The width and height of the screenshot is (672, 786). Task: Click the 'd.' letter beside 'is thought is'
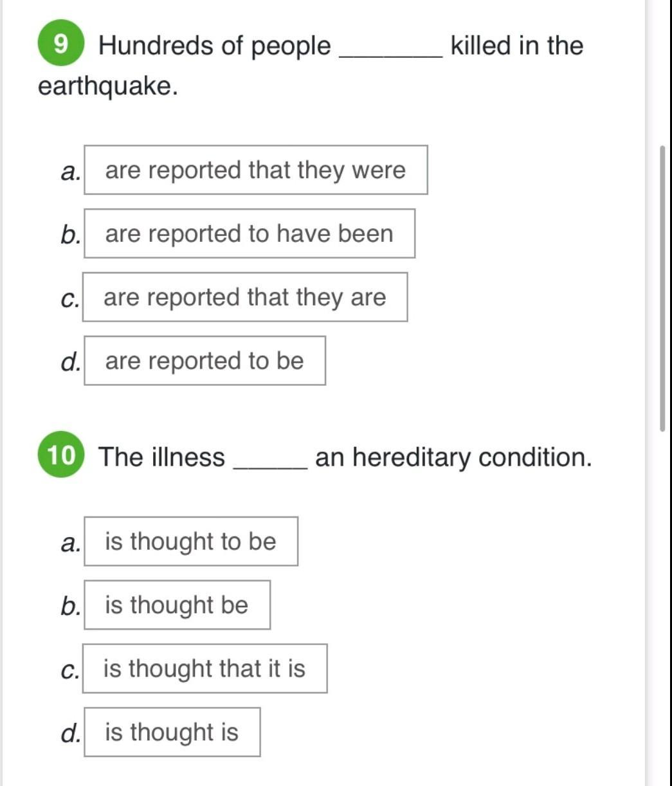[69, 733]
